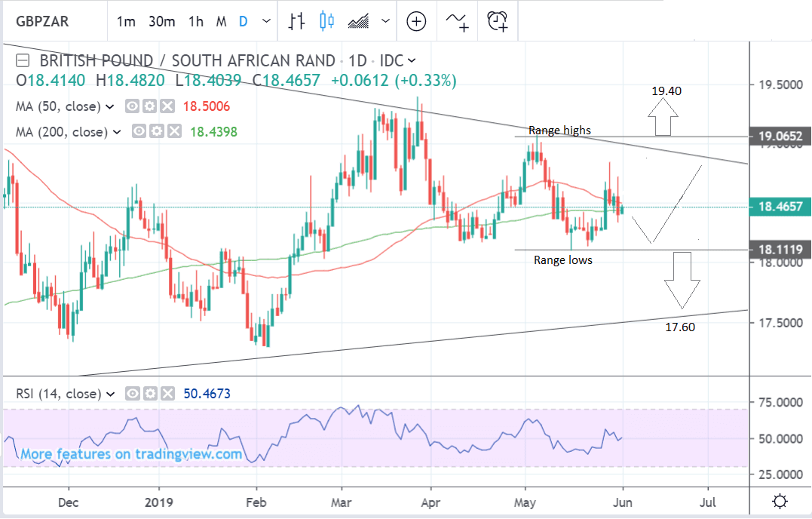This screenshot has height=519, width=812.
Task: Remove the MA 200 indicator with X
Action: point(174,132)
